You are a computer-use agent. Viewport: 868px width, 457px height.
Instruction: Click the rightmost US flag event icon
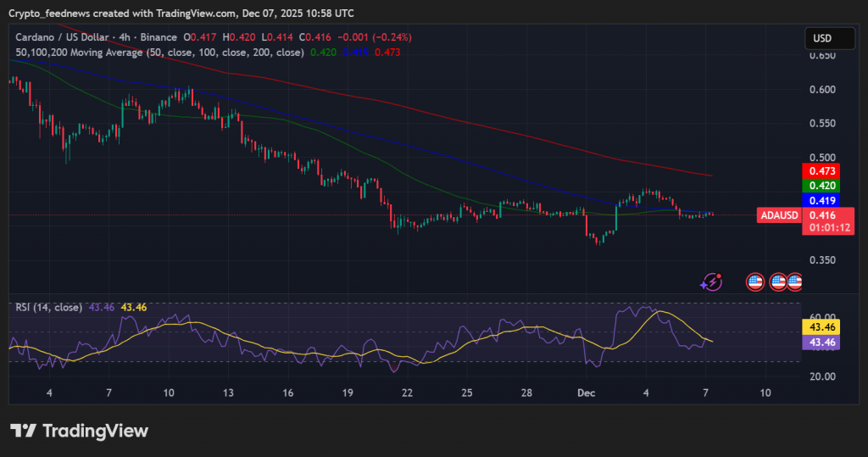[x=794, y=282]
